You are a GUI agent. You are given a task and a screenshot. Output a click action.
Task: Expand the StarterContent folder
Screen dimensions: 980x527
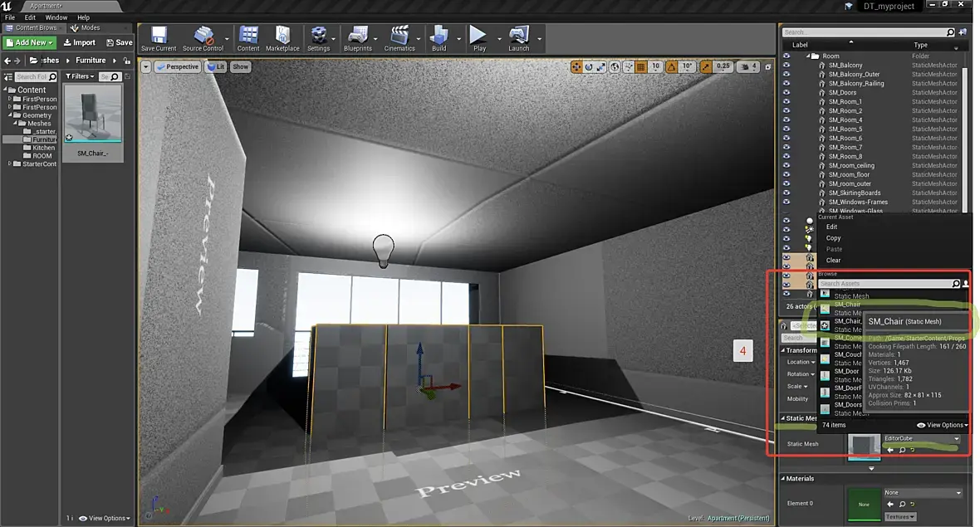10,164
